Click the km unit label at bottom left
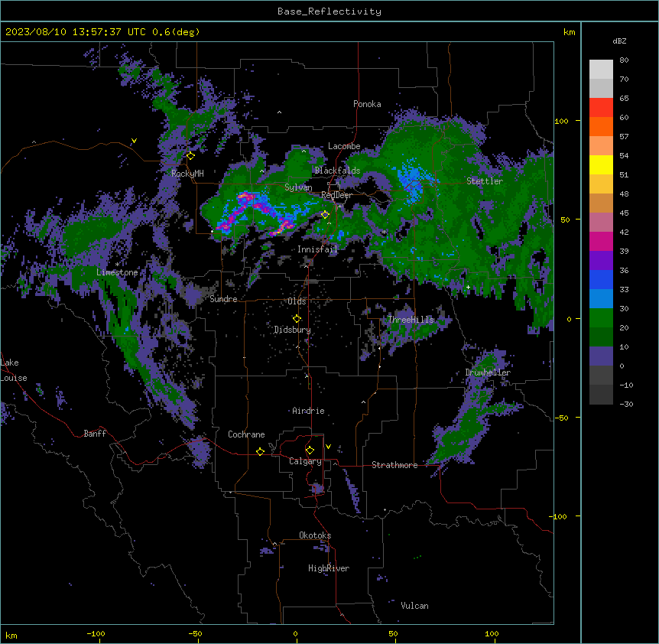This screenshot has height=644, width=659. coord(11,636)
